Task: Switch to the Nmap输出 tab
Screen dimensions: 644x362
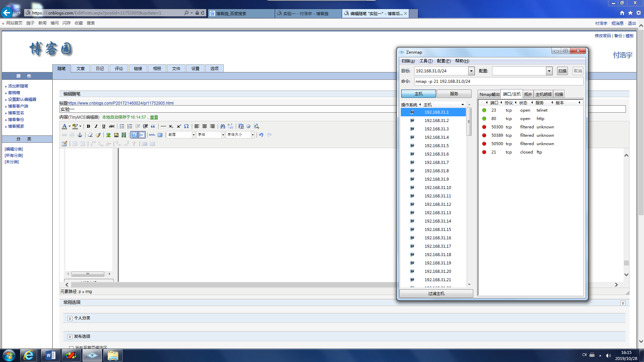Action: point(489,95)
